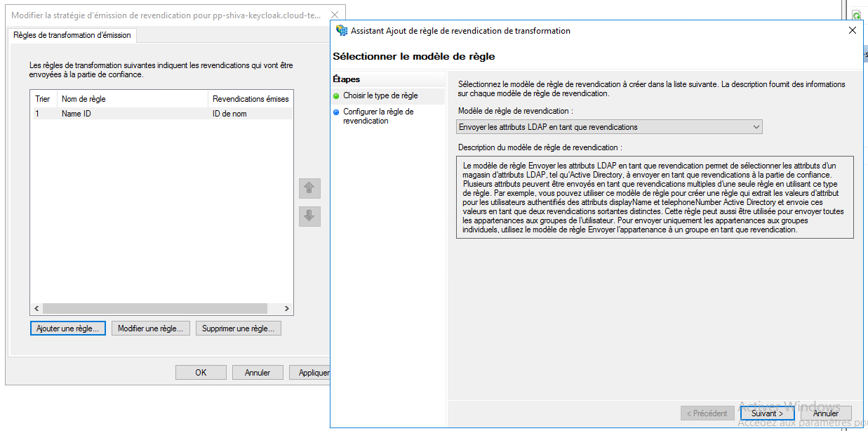Click the move rule down arrow button
Viewport: 868px width, 431px height.
pos(309,216)
